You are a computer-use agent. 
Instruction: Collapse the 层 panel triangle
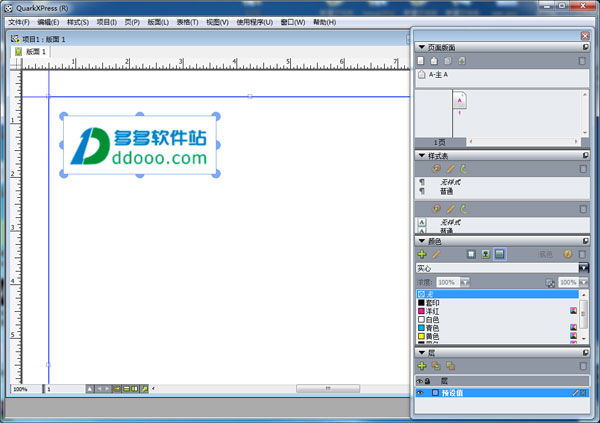(422, 353)
